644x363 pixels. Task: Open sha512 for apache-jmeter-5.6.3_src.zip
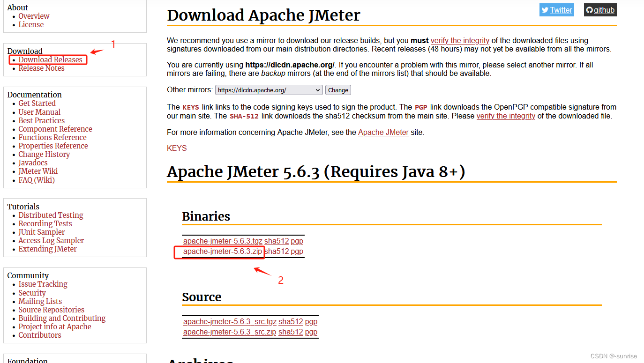[x=291, y=332]
